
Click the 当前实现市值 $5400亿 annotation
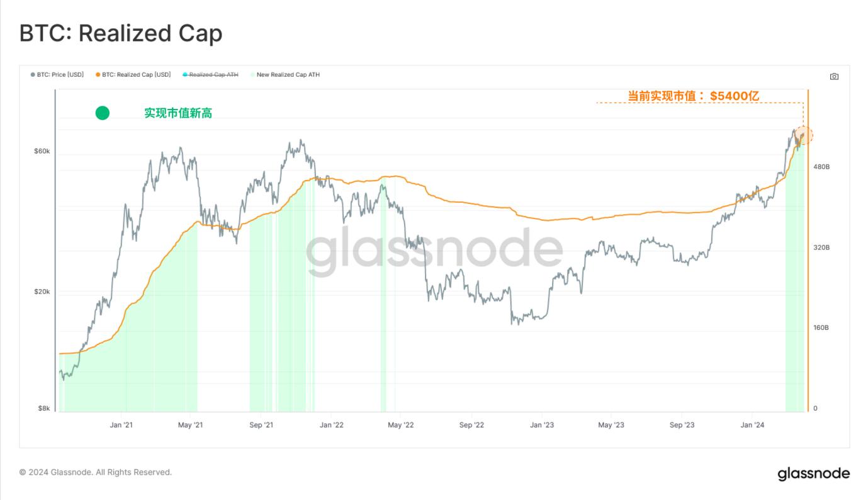(x=694, y=96)
